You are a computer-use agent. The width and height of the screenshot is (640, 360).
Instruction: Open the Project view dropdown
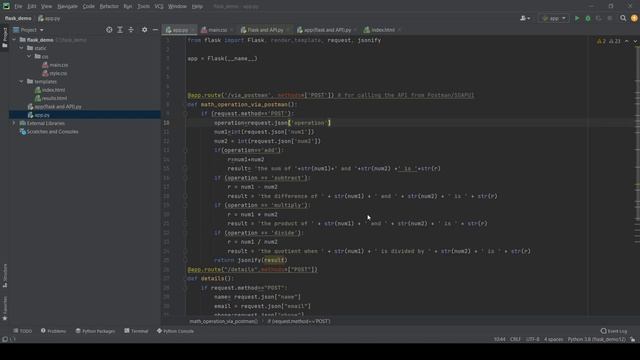pos(28,30)
